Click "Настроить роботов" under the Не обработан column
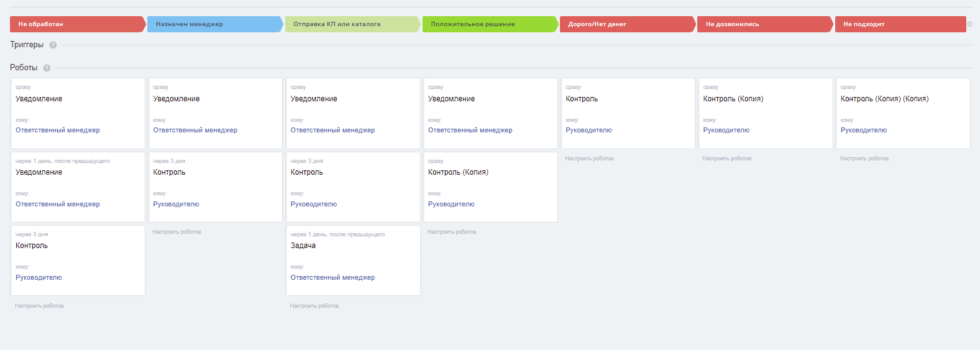The width and height of the screenshot is (980, 350). pyautogui.click(x=39, y=306)
